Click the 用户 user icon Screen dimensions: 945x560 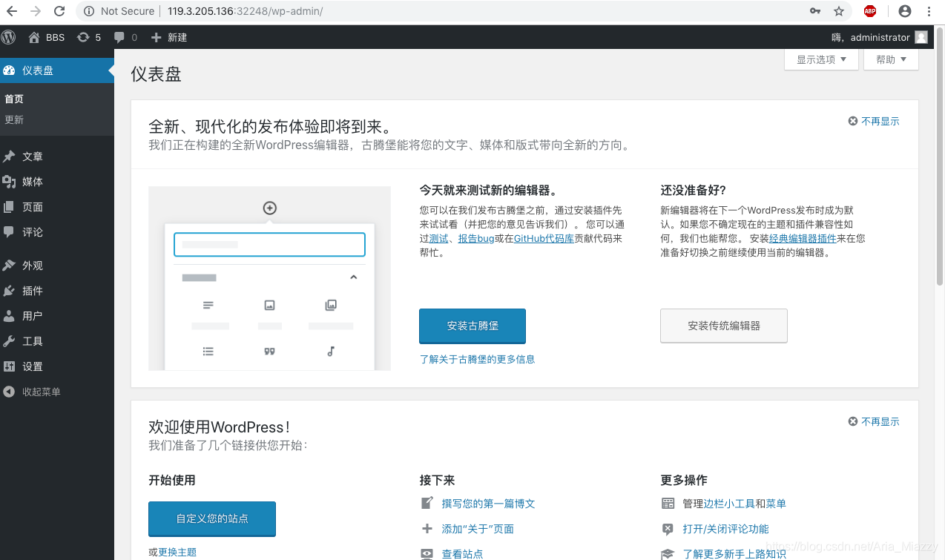pyautogui.click(x=9, y=316)
